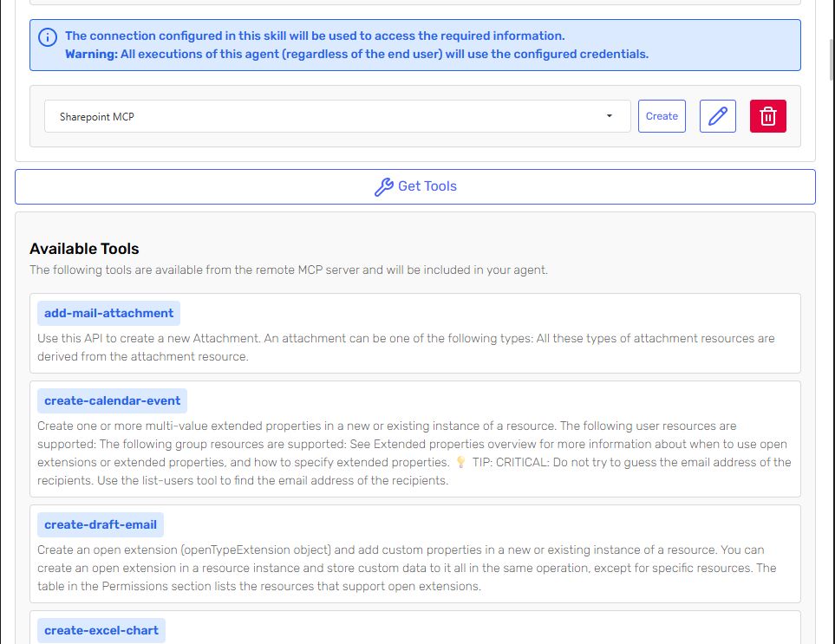
Task: Click the Get Tools button label
Action: (427, 186)
